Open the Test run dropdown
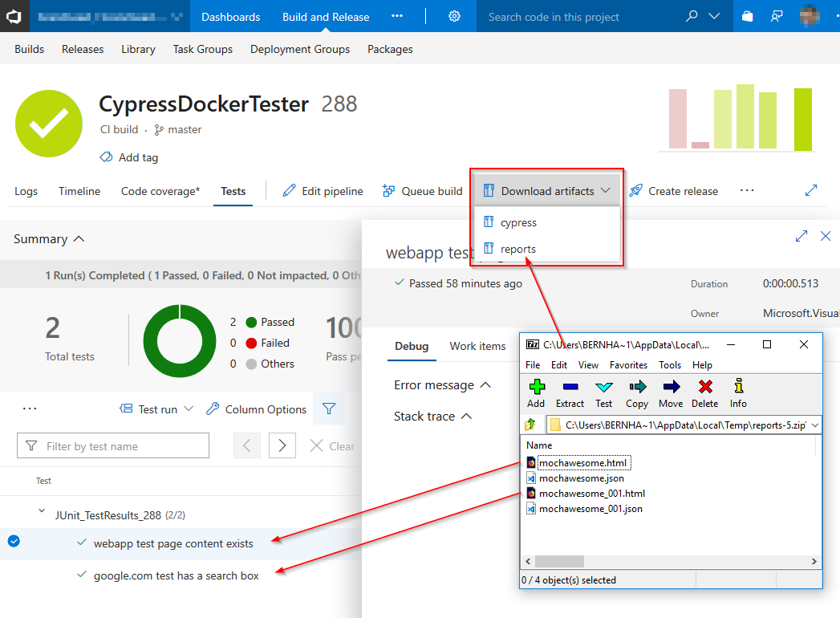The height and width of the screenshot is (618, 840). click(156, 409)
